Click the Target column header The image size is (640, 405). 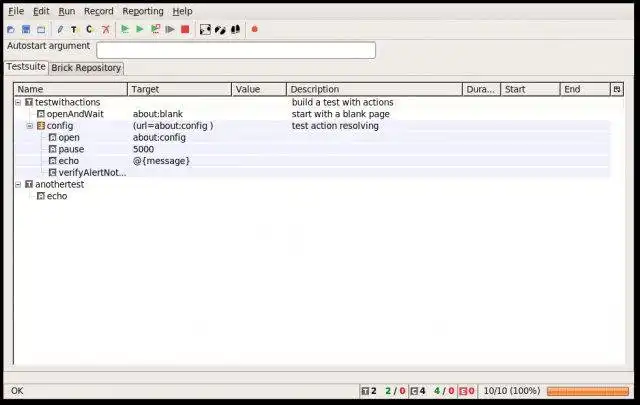point(180,89)
